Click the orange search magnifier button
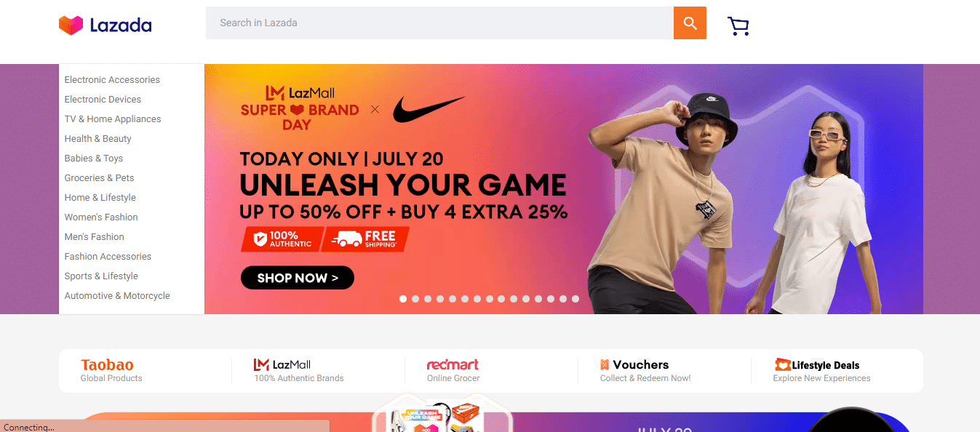This screenshot has height=432, width=980. pos(690,23)
